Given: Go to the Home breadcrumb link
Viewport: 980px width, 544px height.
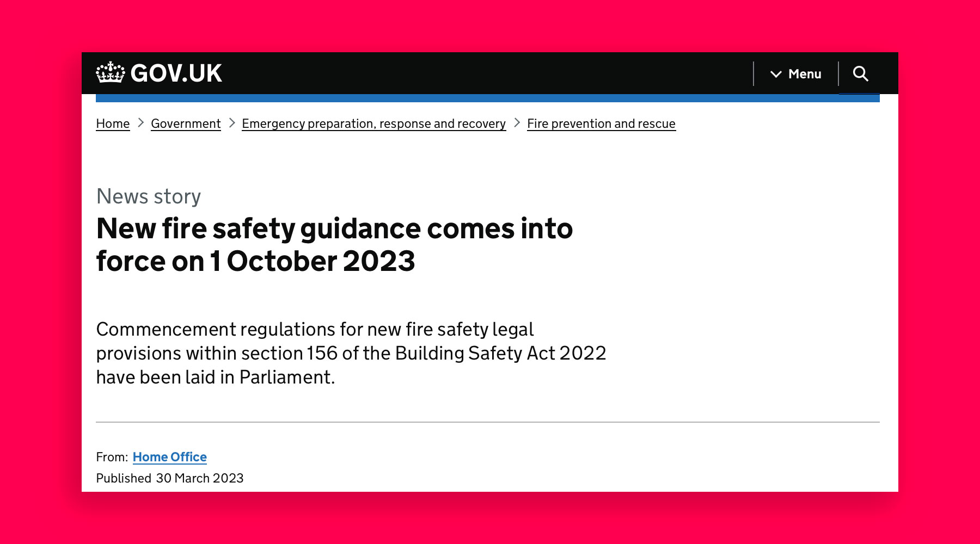Looking at the screenshot, I should [x=113, y=123].
